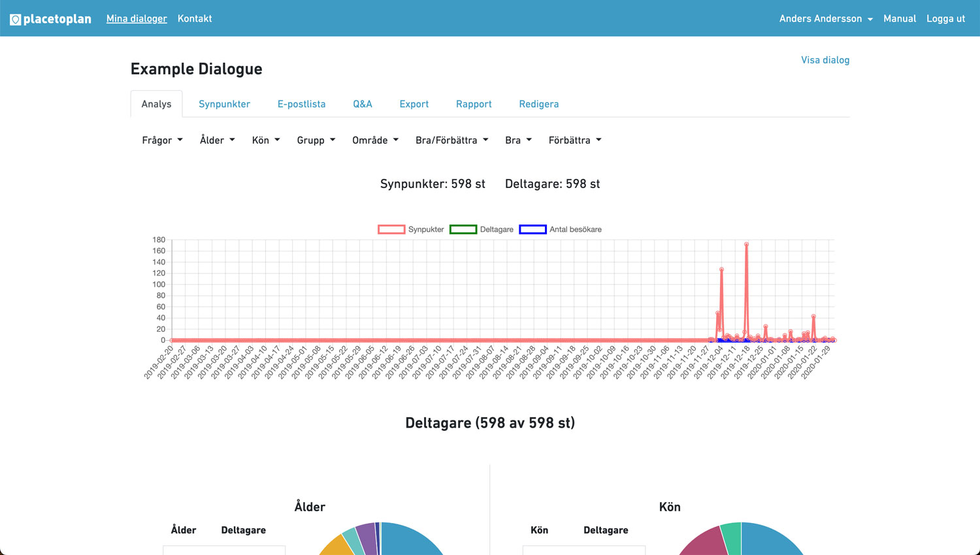Viewport: 980px width, 555px height.
Task: Switch to the E-postlista tab
Action: coord(301,104)
